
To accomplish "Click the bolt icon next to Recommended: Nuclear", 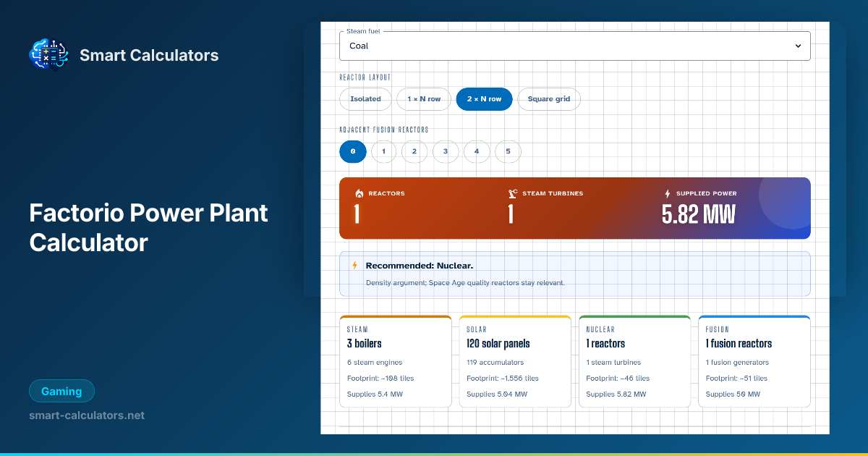I will (354, 266).
